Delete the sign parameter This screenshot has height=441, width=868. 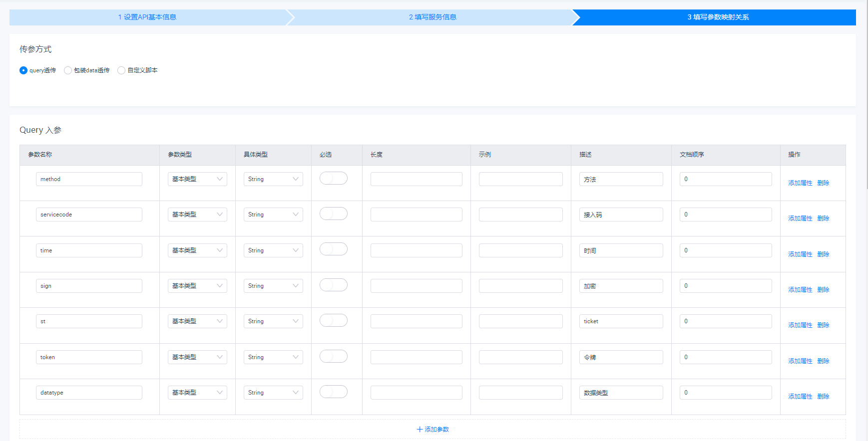point(823,290)
